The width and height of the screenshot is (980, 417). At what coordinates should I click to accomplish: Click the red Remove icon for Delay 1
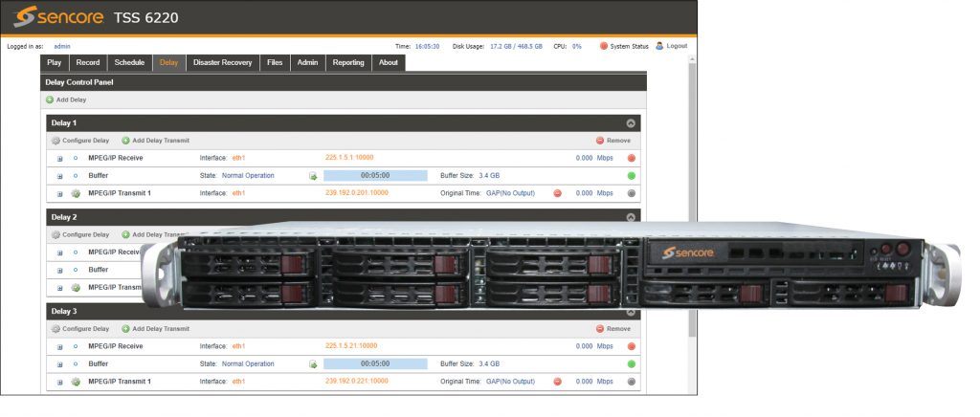point(600,141)
